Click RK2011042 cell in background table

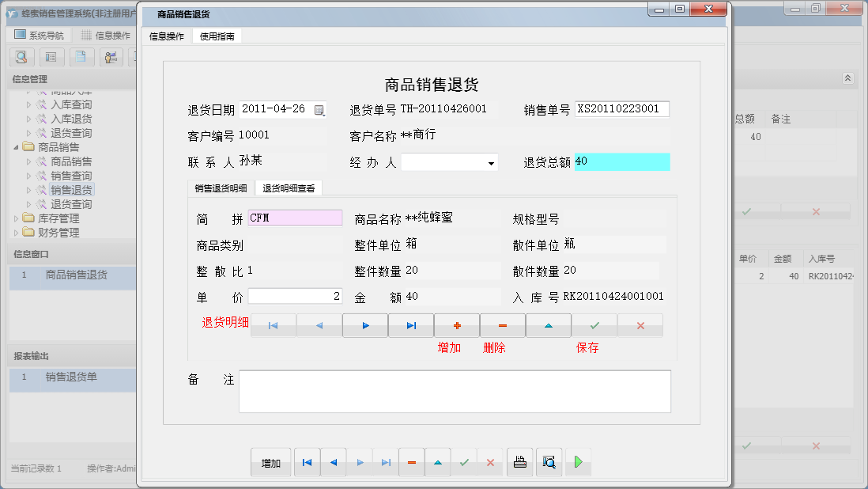click(832, 276)
